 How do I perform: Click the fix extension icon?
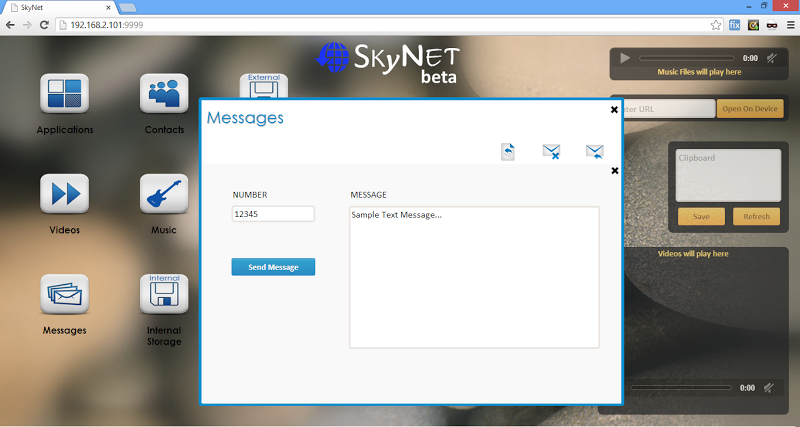coord(735,24)
